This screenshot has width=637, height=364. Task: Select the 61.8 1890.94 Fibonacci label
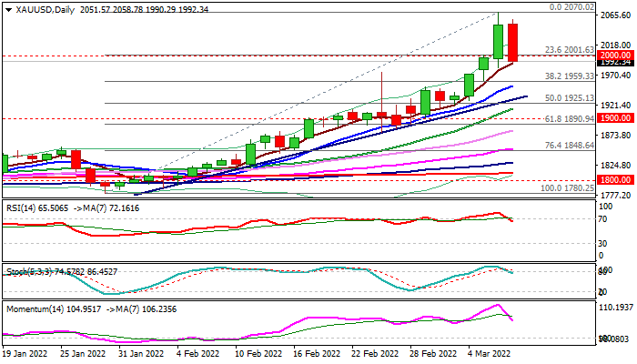coord(570,118)
